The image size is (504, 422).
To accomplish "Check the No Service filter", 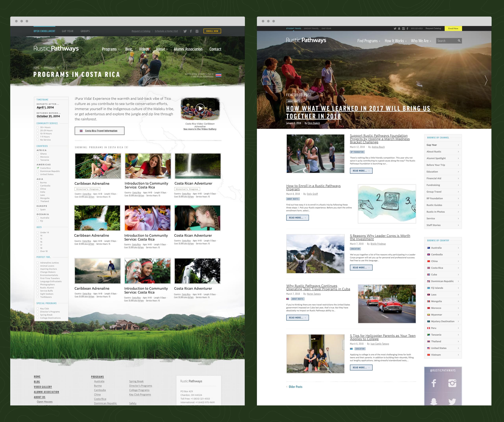I will pos(38,140).
